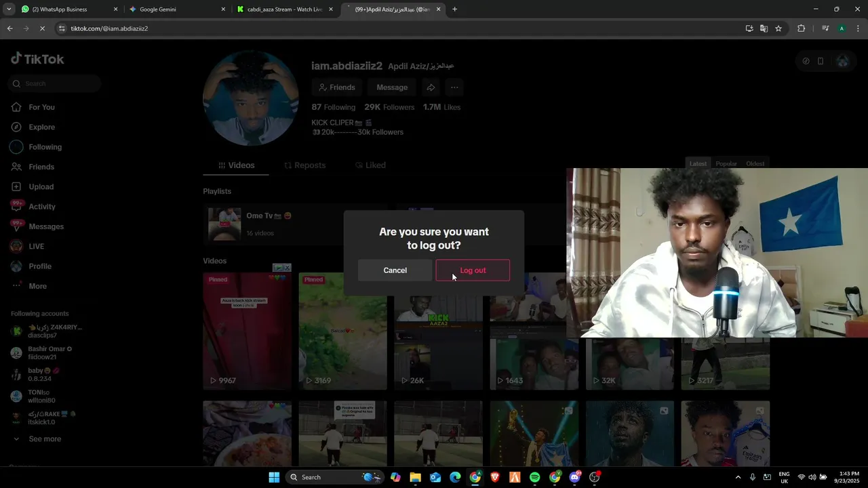Go to the LIVE section
This screenshot has width=868, height=488.
click(x=36, y=246)
